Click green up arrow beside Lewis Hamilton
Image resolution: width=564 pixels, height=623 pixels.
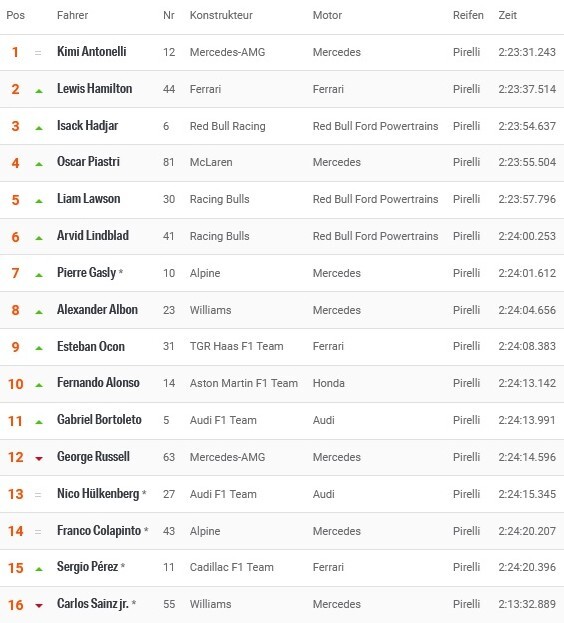pyautogui.click(x=39, y=91)
